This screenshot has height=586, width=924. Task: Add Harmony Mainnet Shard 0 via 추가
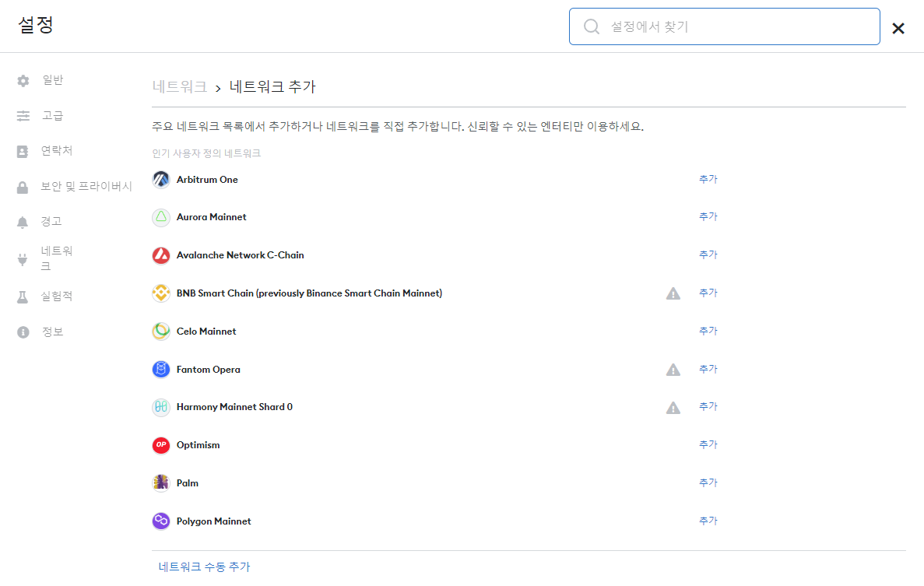point(708,407)
